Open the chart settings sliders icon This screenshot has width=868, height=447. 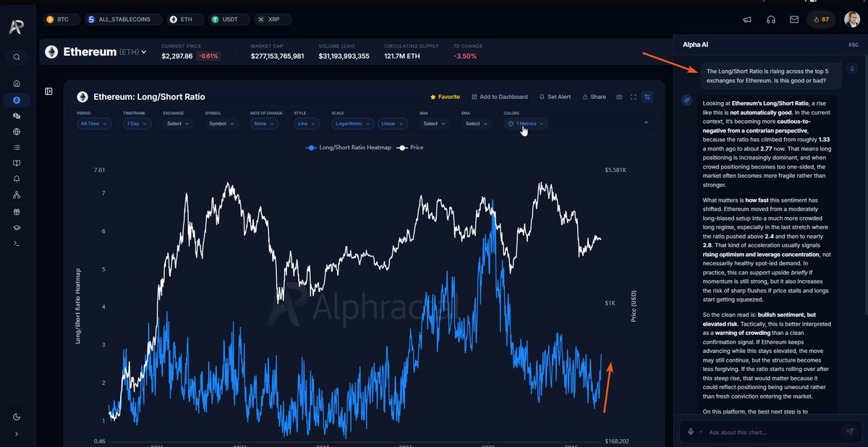647,97
